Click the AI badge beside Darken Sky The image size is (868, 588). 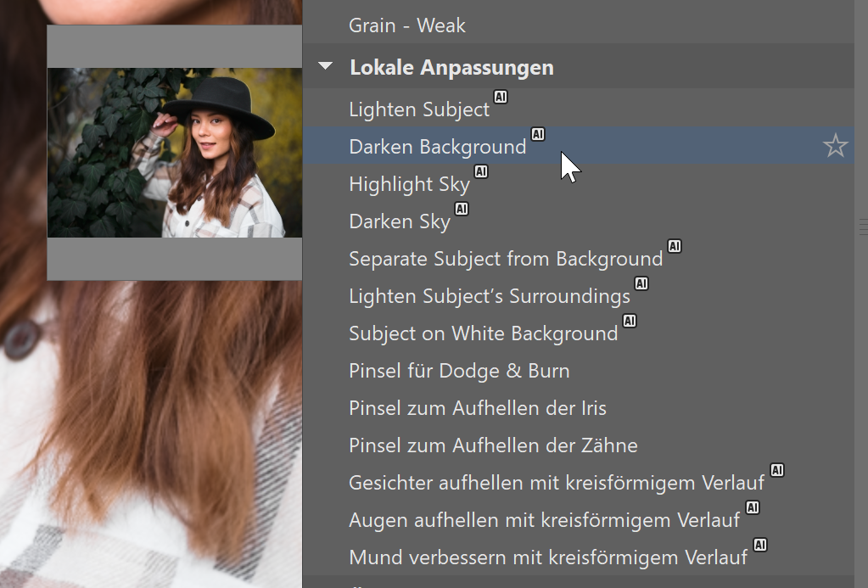(462, 209)
